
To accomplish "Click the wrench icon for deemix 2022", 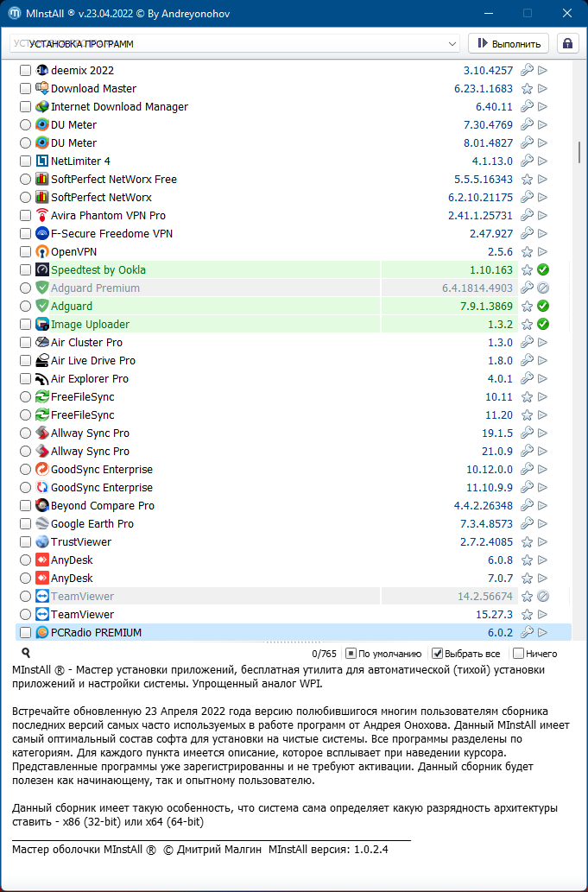I will 528,71.
